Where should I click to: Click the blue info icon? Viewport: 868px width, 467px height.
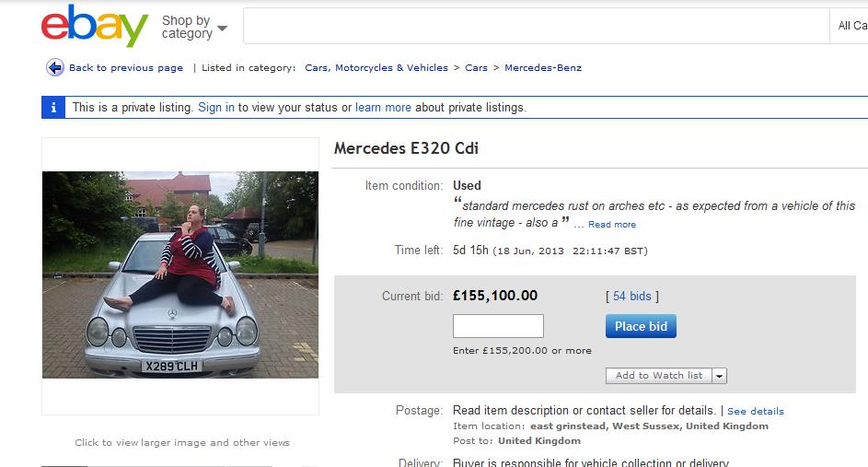pos(53,107)
